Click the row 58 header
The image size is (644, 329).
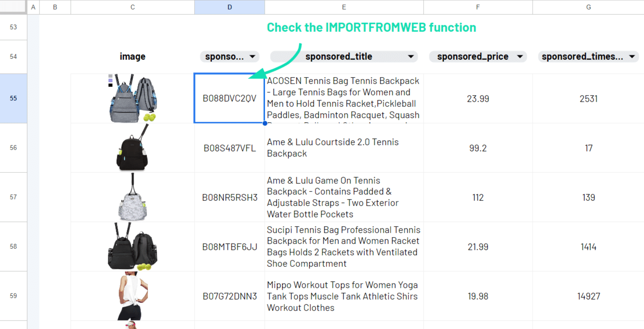point(13,246)
